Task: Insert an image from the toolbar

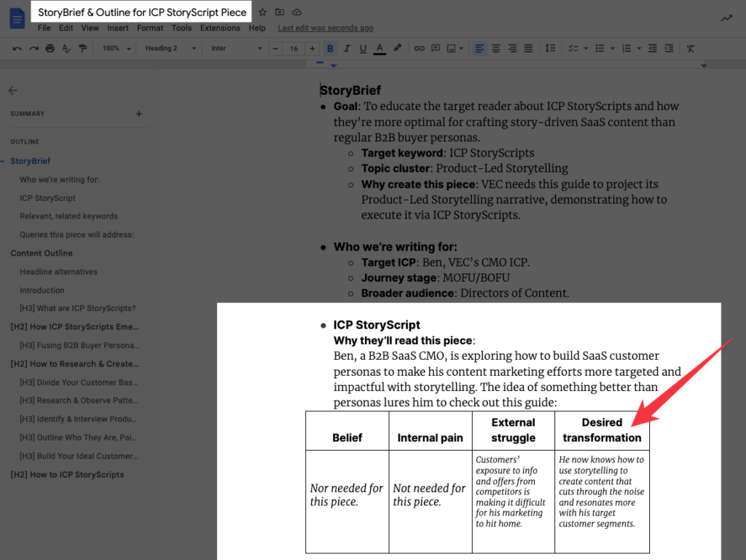Action: point(451,49)
